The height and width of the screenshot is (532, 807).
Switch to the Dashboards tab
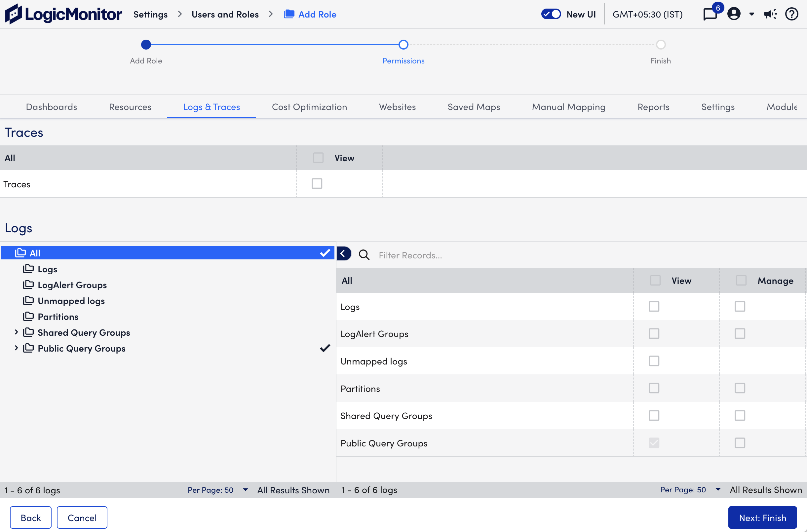51,106
